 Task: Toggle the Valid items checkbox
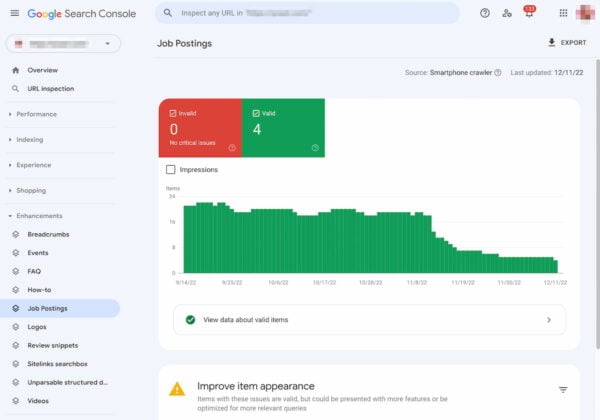tap(256, 113)
